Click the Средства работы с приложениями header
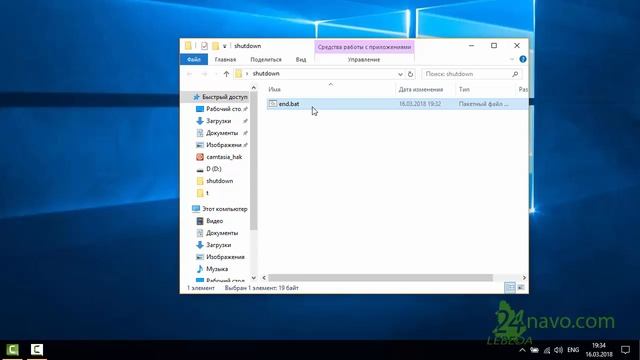 pos(364,47)
